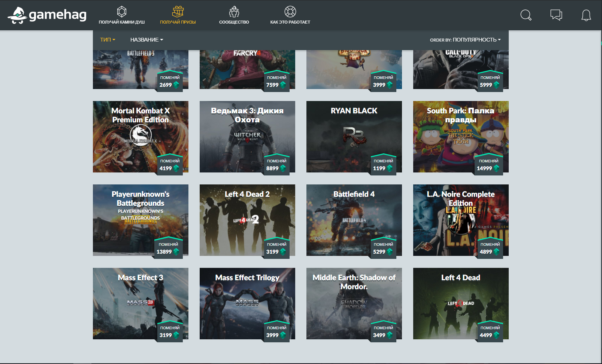Open КАК ЭТО РАБОТАЕТ menu label
602x364 pixels.
pyautogui.click(x=290, y=22)
